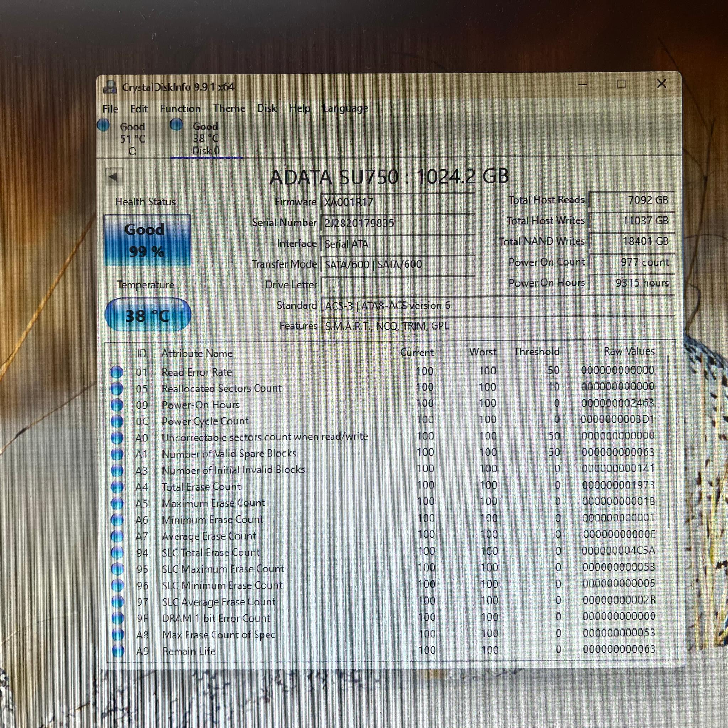The image size is (728, 728).
Task: Click status orb of Total Erase Count row
Action: pos(117,487)
